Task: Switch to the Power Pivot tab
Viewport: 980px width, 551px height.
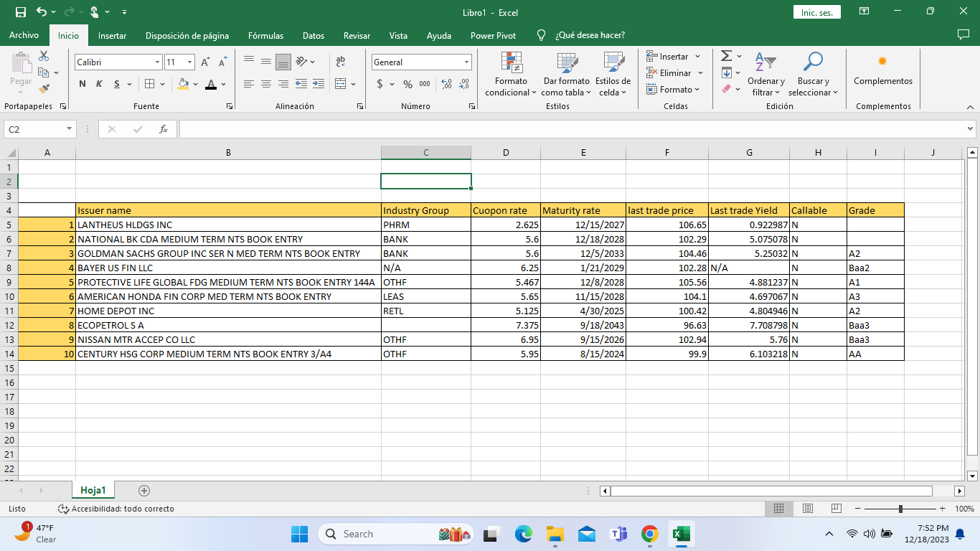Action: pyautogui.click(x=493, y=36)
